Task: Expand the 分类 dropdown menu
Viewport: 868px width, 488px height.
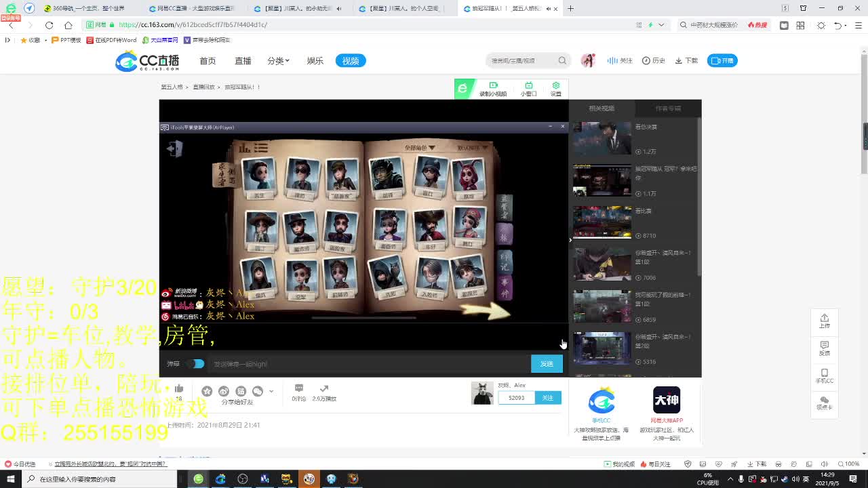Action: coord(278,61)
